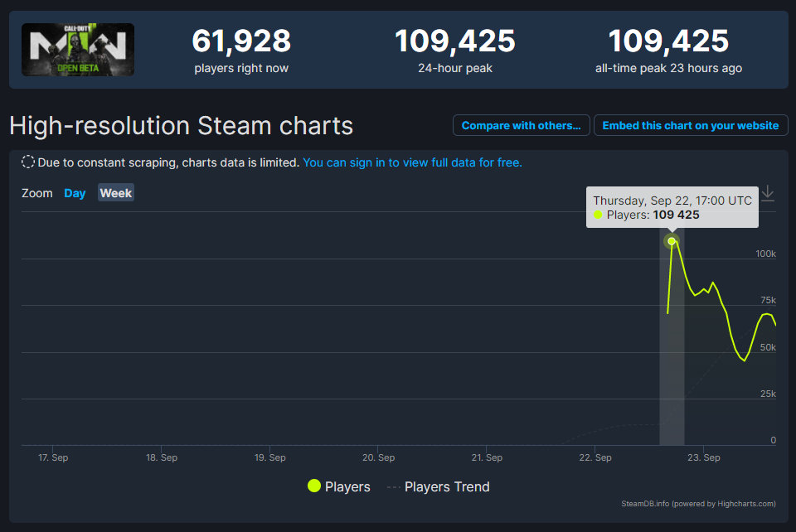796x532 pixels.
Task: Click the dashed circle icon beside scraping notice
Action: tap(28, 162)
